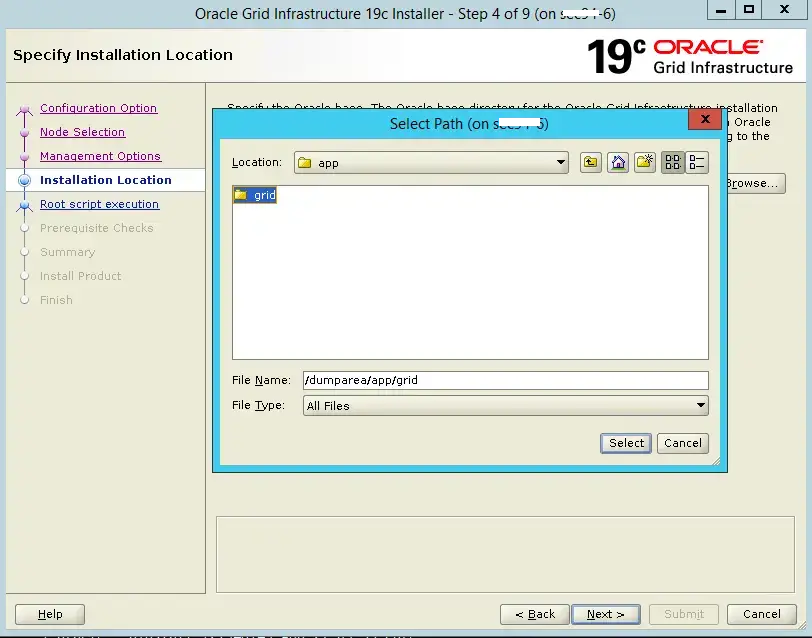
Task: Open the Location dropdown showing app
Action: [431, 163]
